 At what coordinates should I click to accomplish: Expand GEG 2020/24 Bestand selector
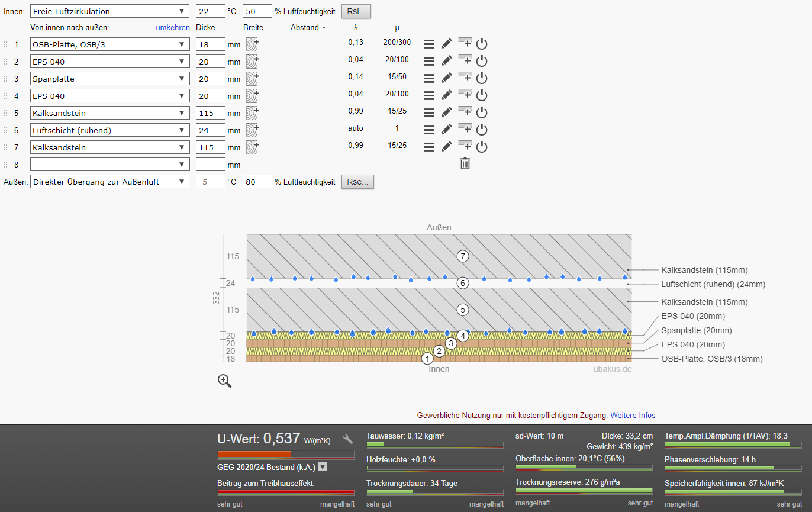pyautogui.click(x=323, y=466)
